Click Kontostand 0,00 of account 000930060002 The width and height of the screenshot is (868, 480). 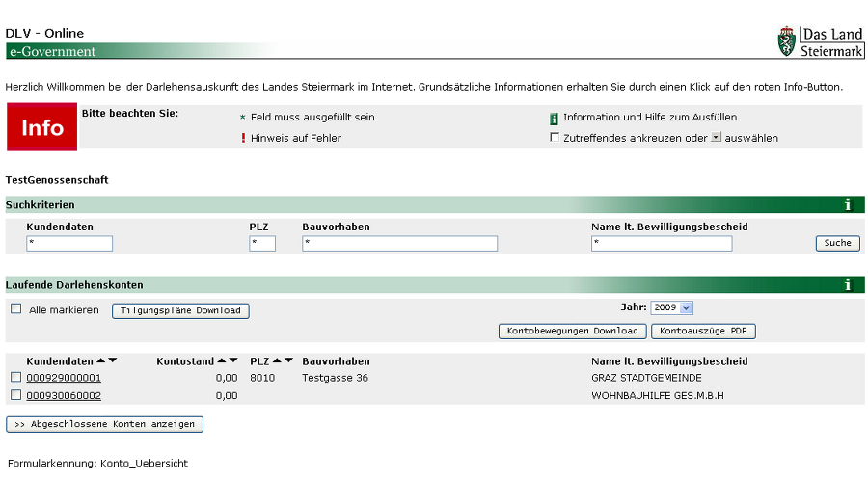click(x=227, y=395)
